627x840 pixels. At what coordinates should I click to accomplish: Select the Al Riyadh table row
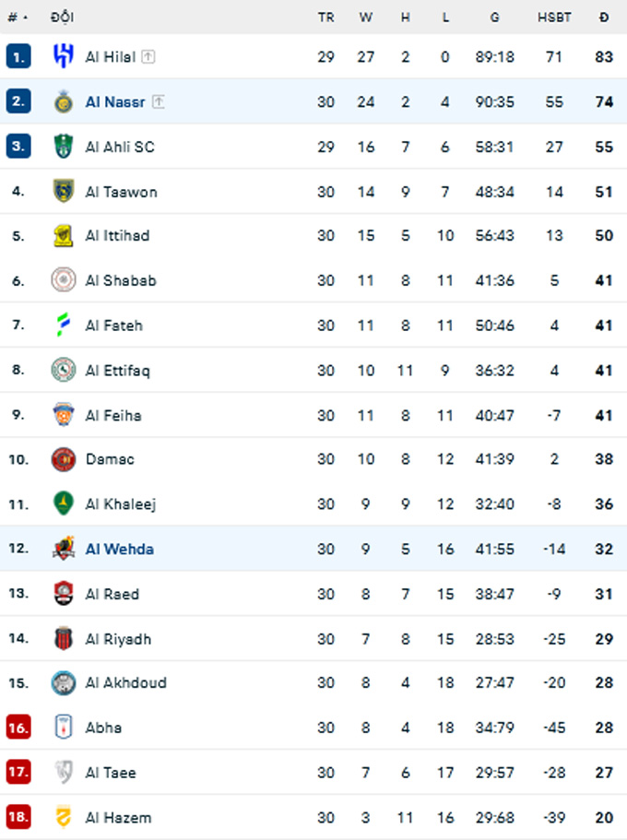tap(313, 639)
